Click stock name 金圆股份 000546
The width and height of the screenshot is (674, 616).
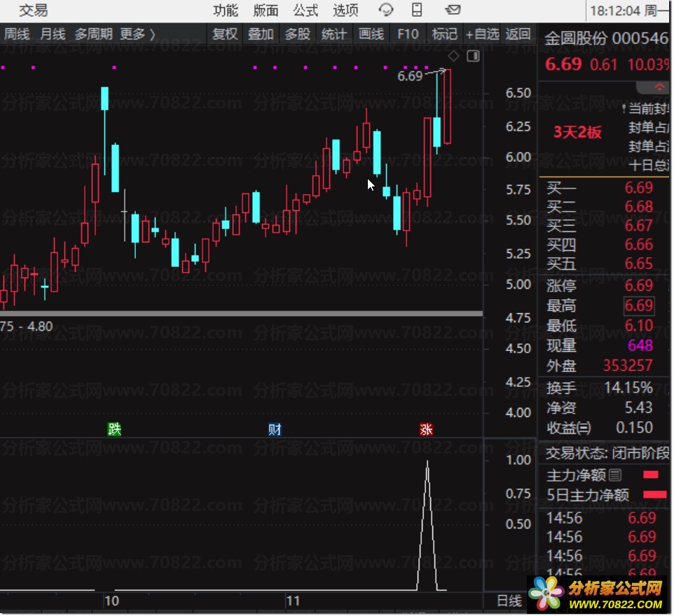pyautogui.click(x=606, y=39)
